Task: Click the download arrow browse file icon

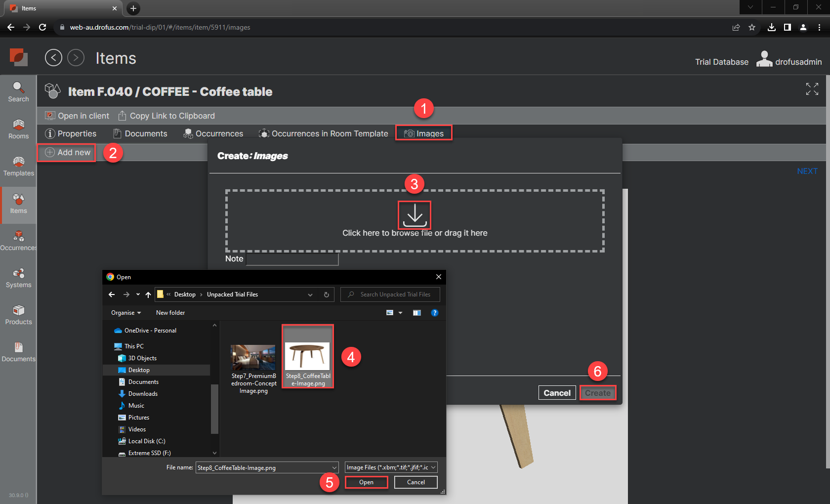Action: pos(414,215)
